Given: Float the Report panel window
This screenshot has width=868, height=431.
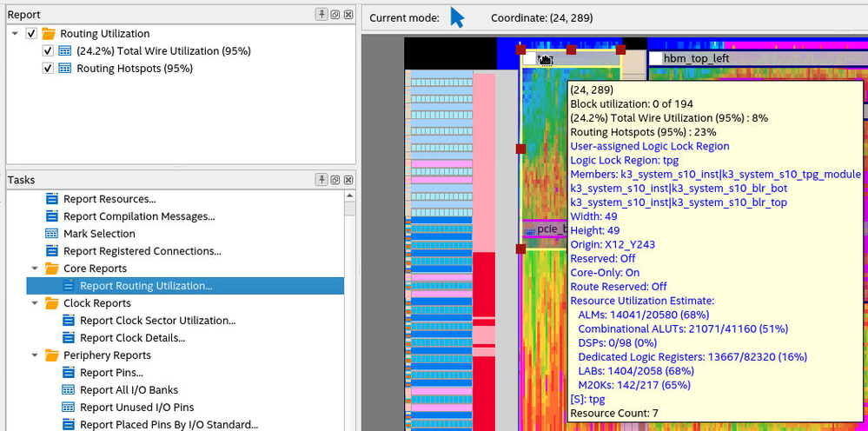Looking at the screenshot, I should point(335,15).
